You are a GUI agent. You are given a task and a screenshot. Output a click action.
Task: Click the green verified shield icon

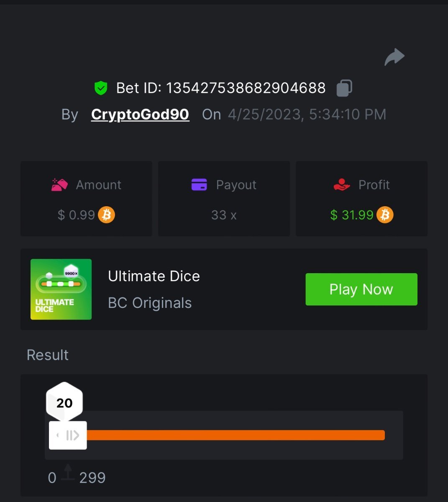point(101,88)
